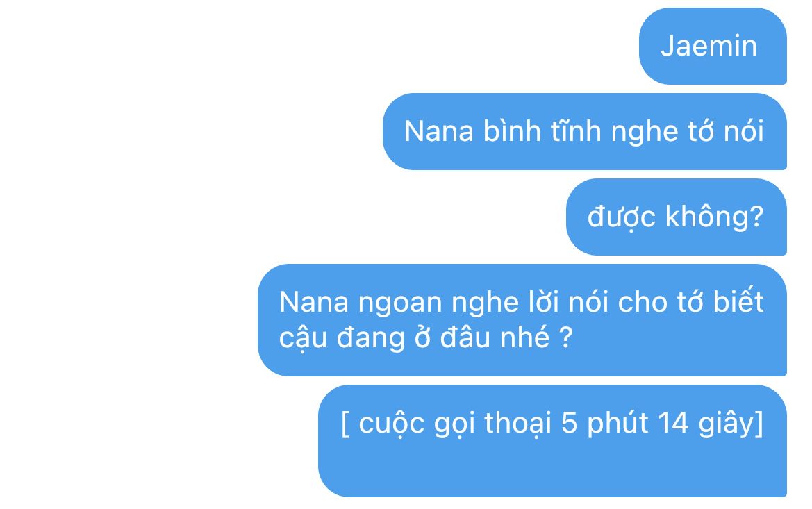The width and height of the screenshot is (812, 509).
Task: Click the word "phút" in the call message
Action: click(x=618, y=424)
